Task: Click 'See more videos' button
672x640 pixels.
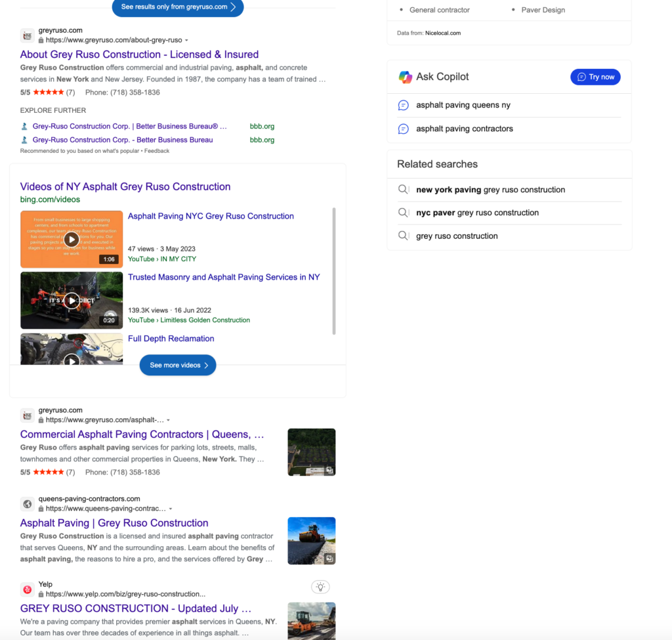Action: coord(178,365)
